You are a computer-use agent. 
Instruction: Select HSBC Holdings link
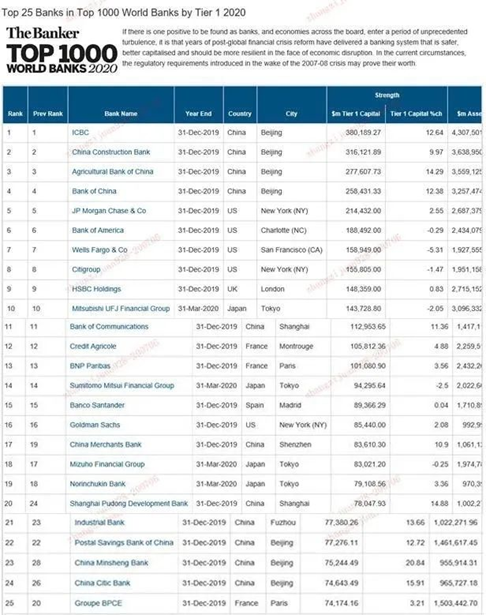(x=96, y=289)
